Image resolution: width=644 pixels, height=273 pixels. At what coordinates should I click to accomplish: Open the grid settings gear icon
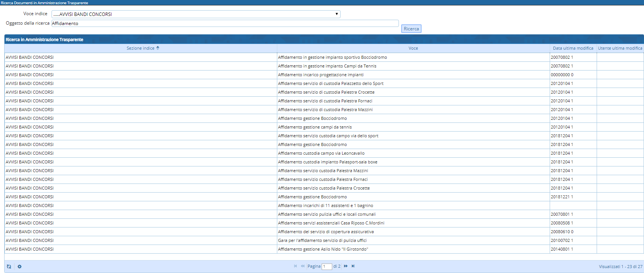(x=20, y=267)
